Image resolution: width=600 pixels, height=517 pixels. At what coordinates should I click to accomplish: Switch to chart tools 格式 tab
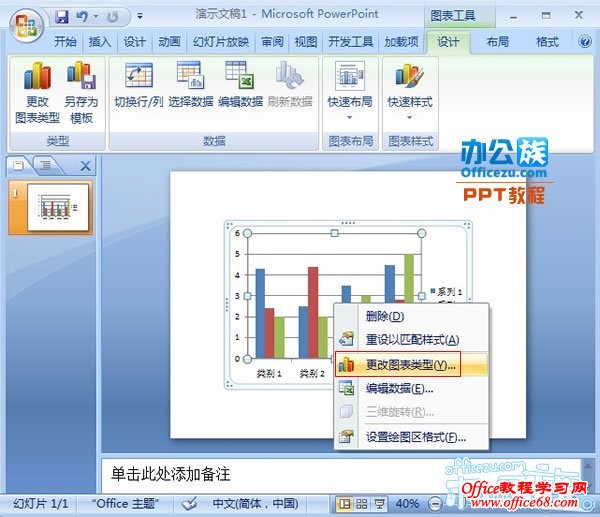coord(547,41)
